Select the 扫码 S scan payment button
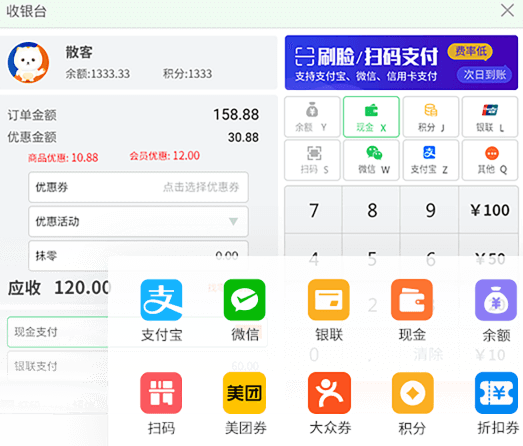This screenshot has width=523, height=446. (x=312, y=160)
